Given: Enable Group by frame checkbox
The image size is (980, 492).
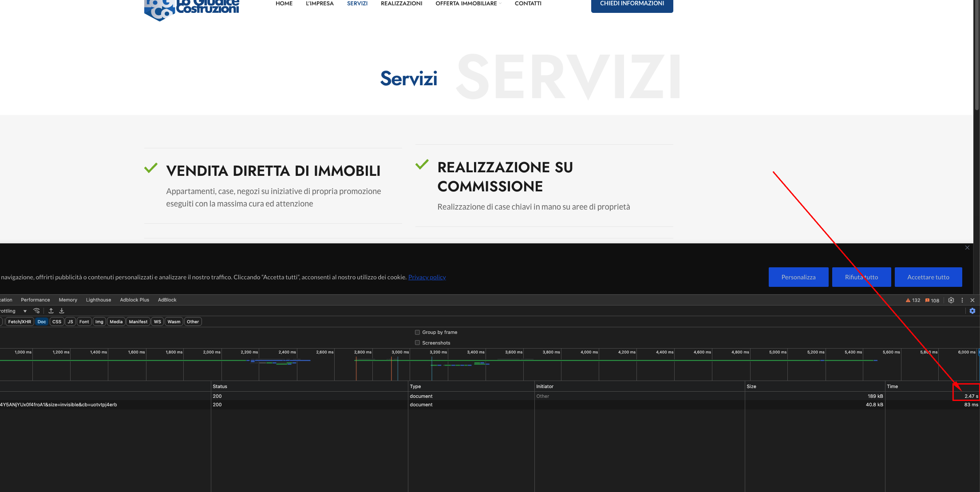Looking at the screenshot, I should (x=417, y=332).
